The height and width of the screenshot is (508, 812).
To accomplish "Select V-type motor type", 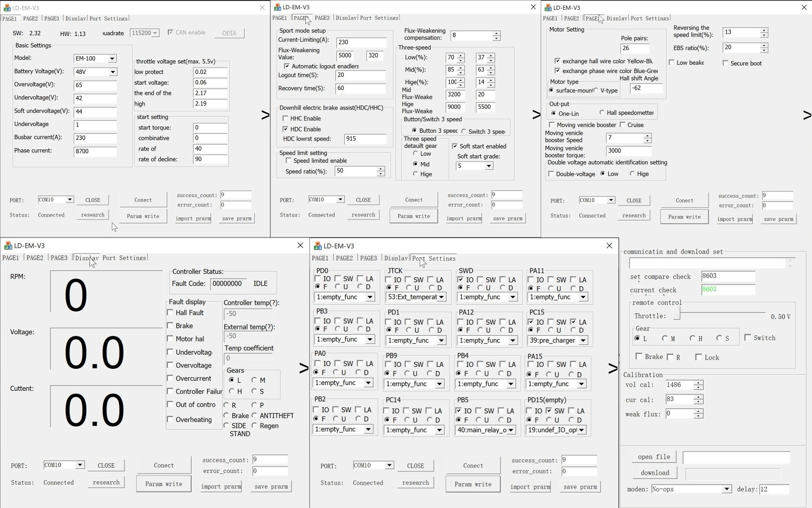I will tap(596, 91).
